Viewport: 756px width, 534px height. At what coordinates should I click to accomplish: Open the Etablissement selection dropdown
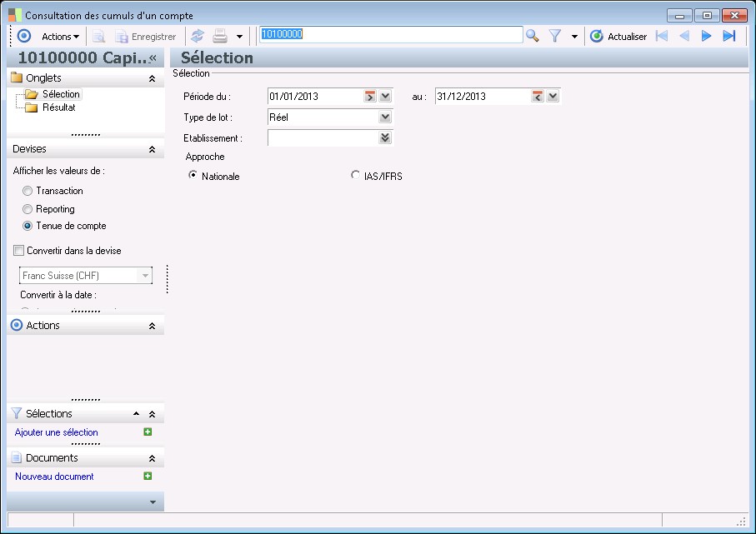[x=385, y=137]
